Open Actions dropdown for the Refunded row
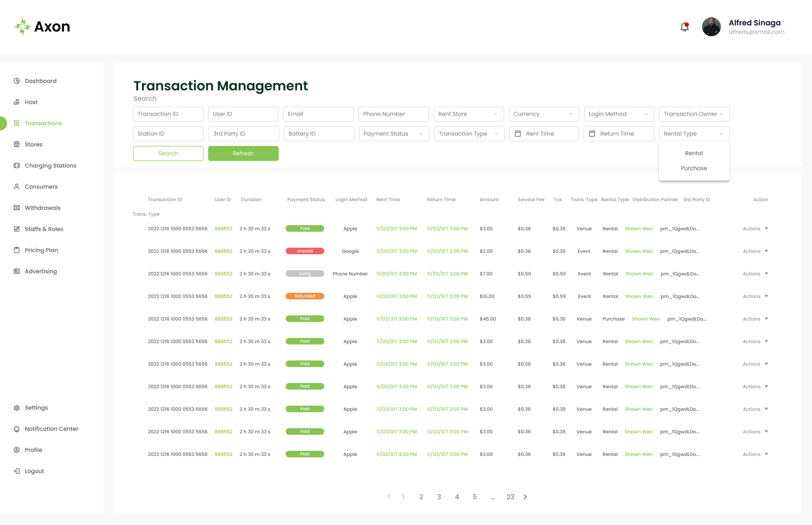This screenshot has width=812, height=525. [x=756, y=296]
